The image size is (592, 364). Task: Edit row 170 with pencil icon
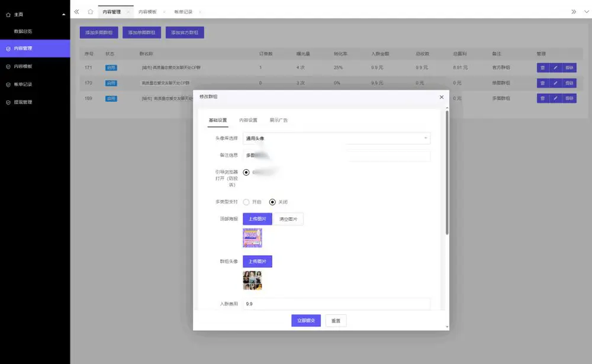(x=555, y=83)
